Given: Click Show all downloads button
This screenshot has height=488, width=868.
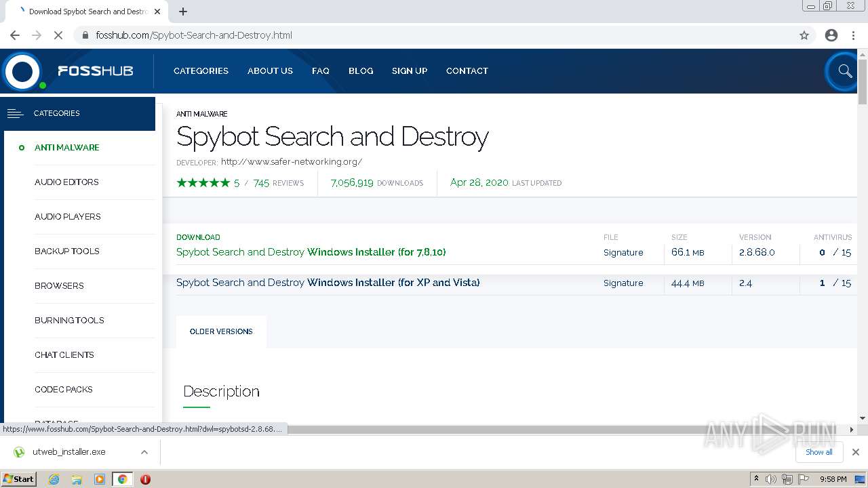Looking at the screenshot, I should coord(819,452).
